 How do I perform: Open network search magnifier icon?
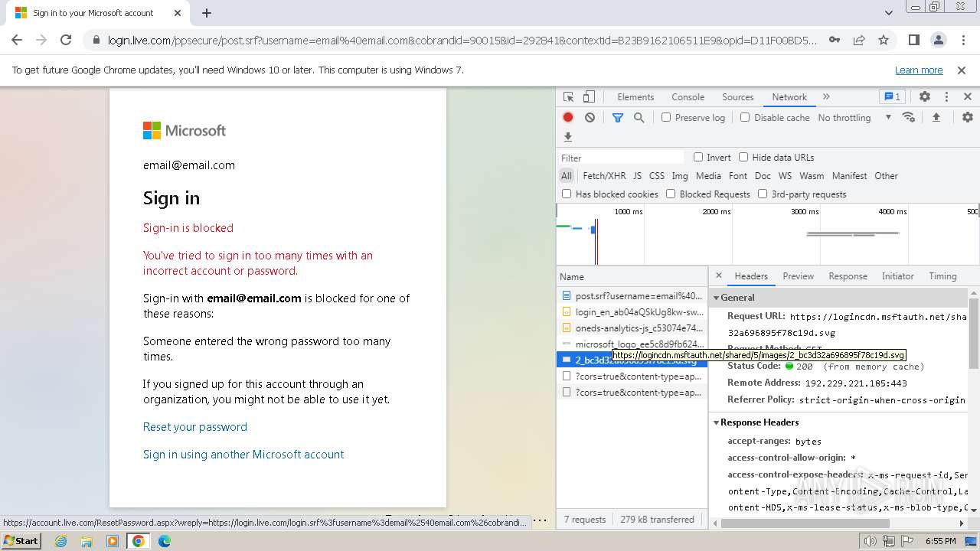[x=639, y=118]
